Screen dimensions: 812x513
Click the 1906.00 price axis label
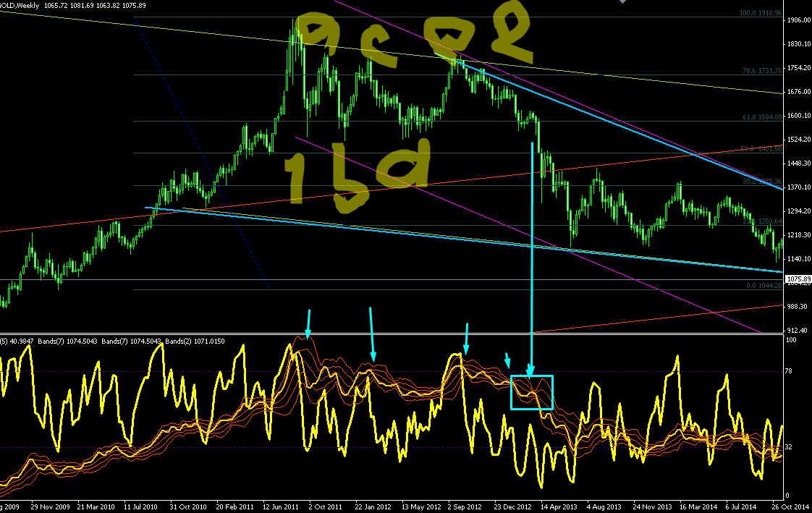(x=798, y=20)
